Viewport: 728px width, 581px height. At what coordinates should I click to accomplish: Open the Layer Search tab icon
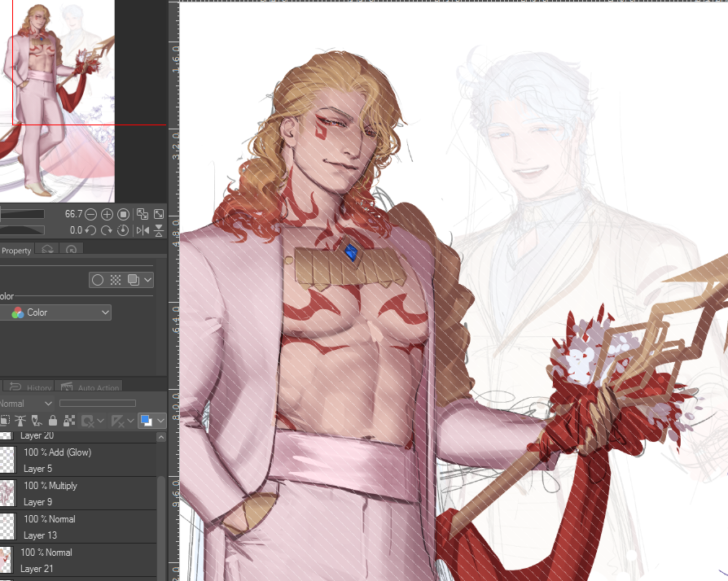(x=47, y=250)
